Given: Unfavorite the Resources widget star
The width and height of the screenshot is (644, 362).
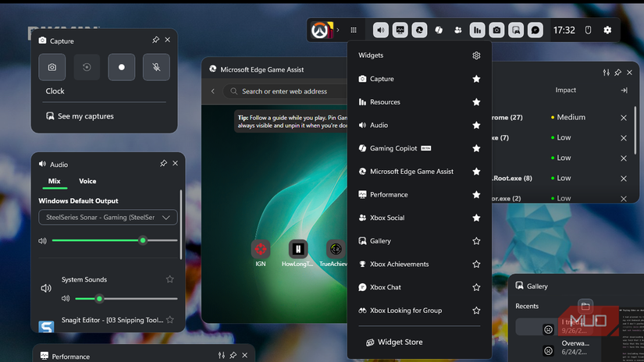Looking at the screenshot, I should tap(476, 101).
